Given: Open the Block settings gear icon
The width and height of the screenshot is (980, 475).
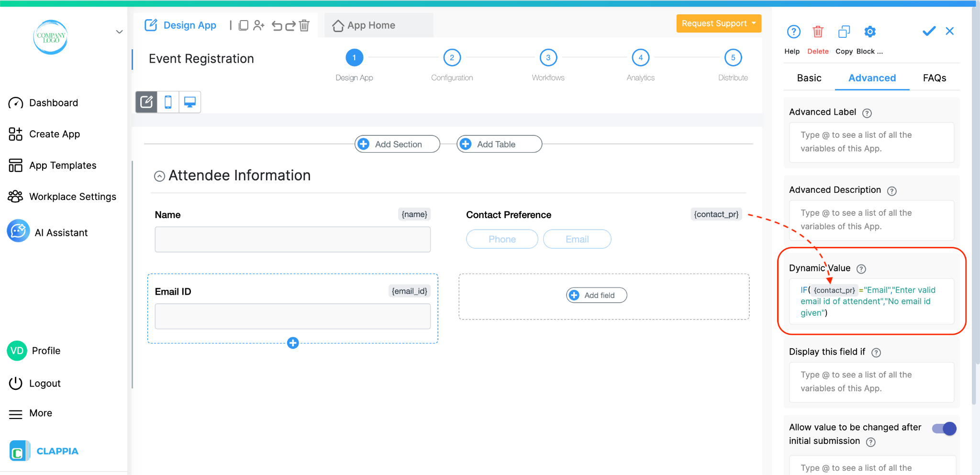Looking at the screenshot, I should pos(870,32).
